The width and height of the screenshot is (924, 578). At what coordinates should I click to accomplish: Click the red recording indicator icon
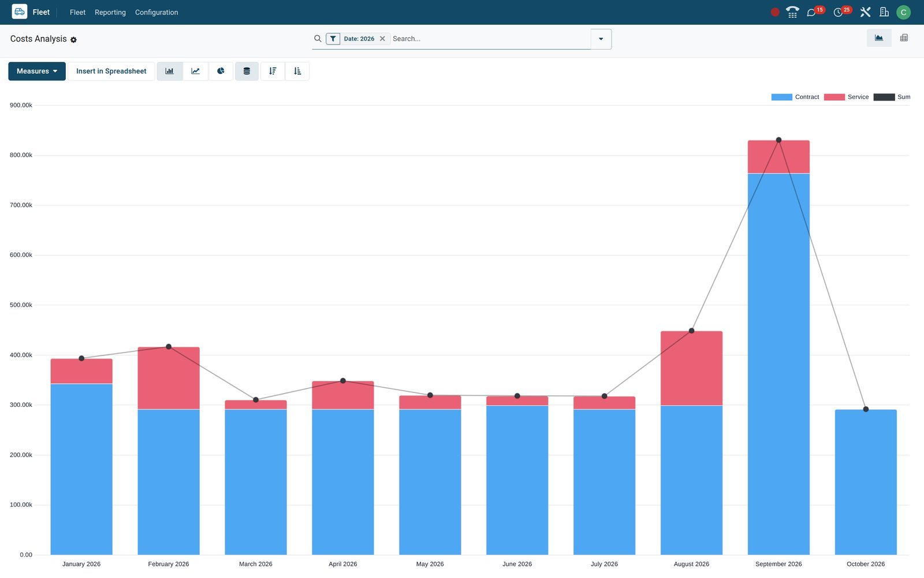775,12
